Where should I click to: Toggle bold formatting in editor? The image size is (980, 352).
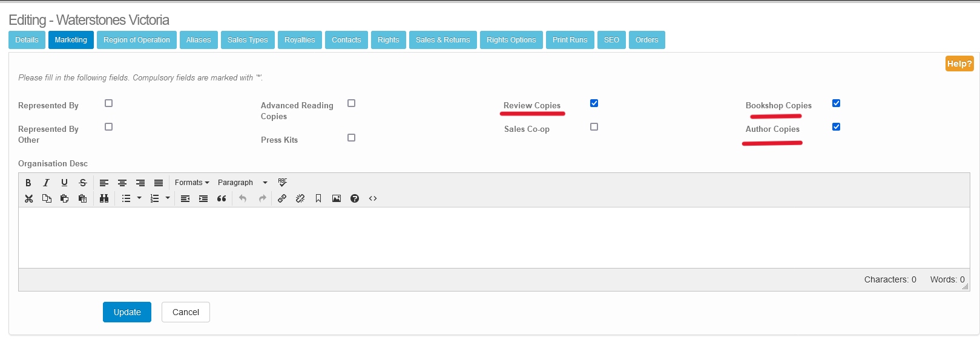point(28,183)
